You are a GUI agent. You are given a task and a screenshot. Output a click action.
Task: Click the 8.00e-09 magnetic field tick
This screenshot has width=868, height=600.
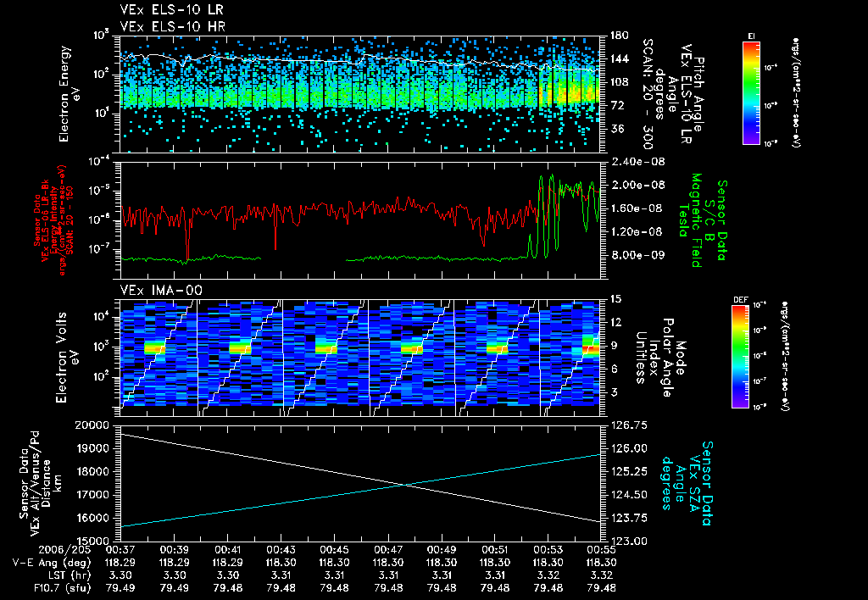click(x=637, y=255)
